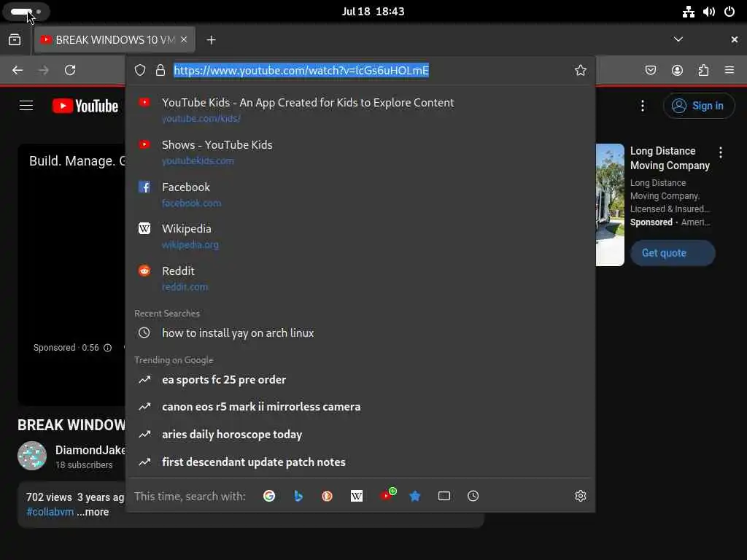Open the tracking protection shield icon
This screenshot has height=560, width=747.
coord(139,71)
